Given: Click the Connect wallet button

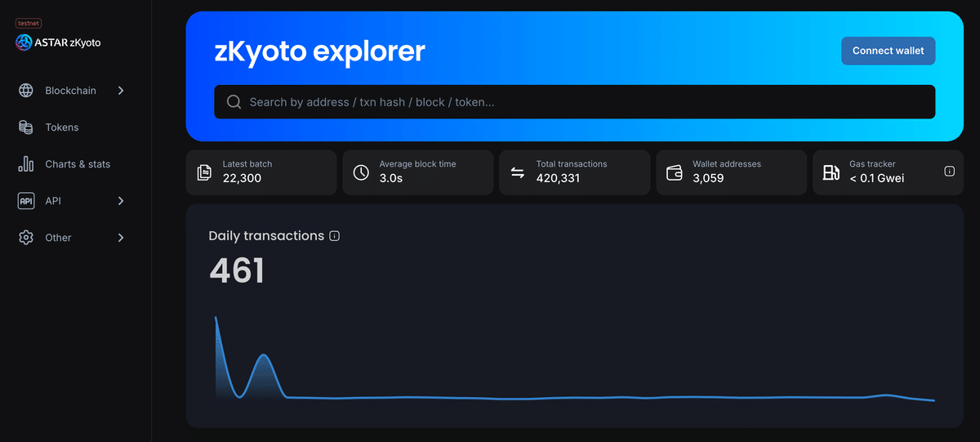Looking at the screenshot, I should [x=889, y=51].
